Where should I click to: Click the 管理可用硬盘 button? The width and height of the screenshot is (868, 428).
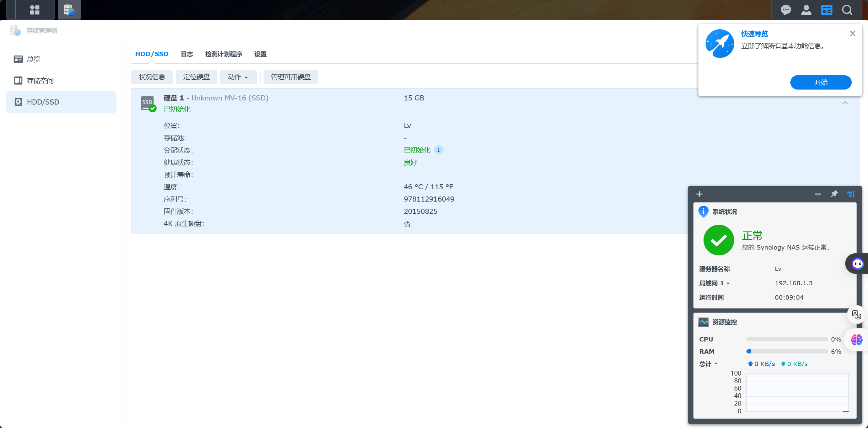pos(290,77)
